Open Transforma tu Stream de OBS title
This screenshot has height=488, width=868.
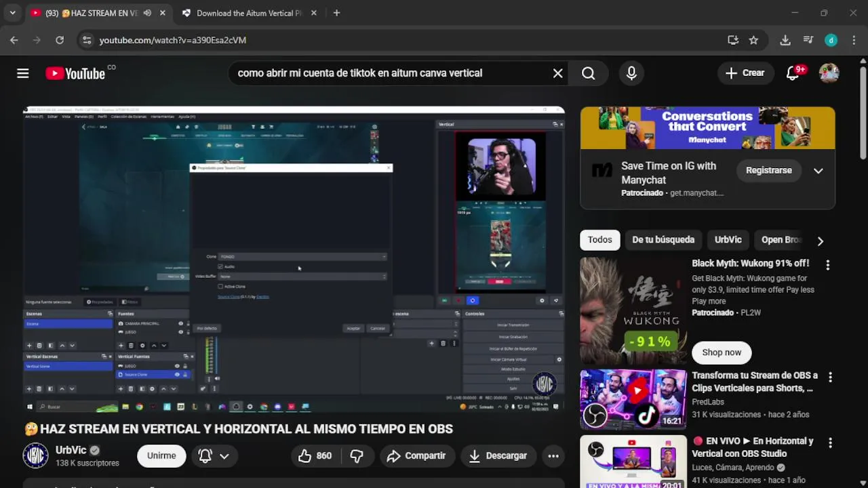tap(755, 382)
